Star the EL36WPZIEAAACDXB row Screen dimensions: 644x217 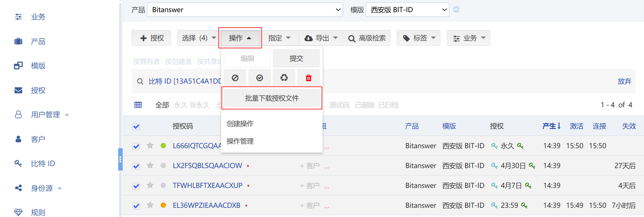point(150,205)
